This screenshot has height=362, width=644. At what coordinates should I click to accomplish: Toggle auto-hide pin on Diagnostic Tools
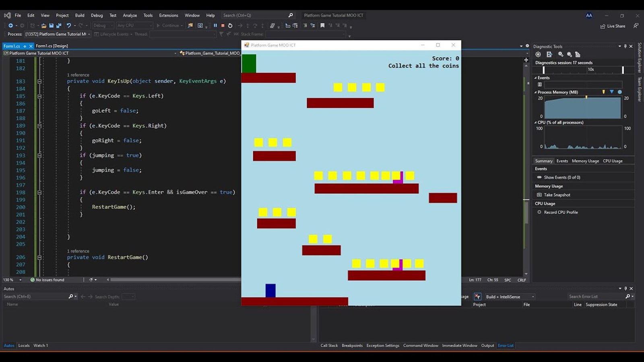[625, 46]
